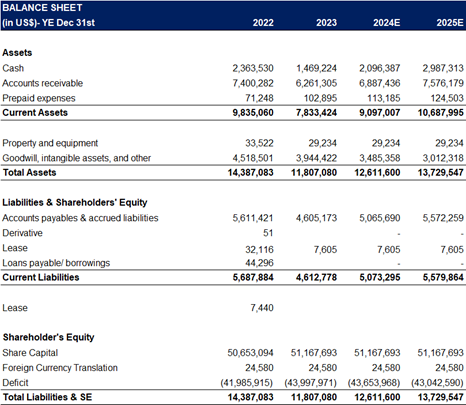Select the Cash row label
This screenshot has height=405, width=466.
[x=13, y=68]
